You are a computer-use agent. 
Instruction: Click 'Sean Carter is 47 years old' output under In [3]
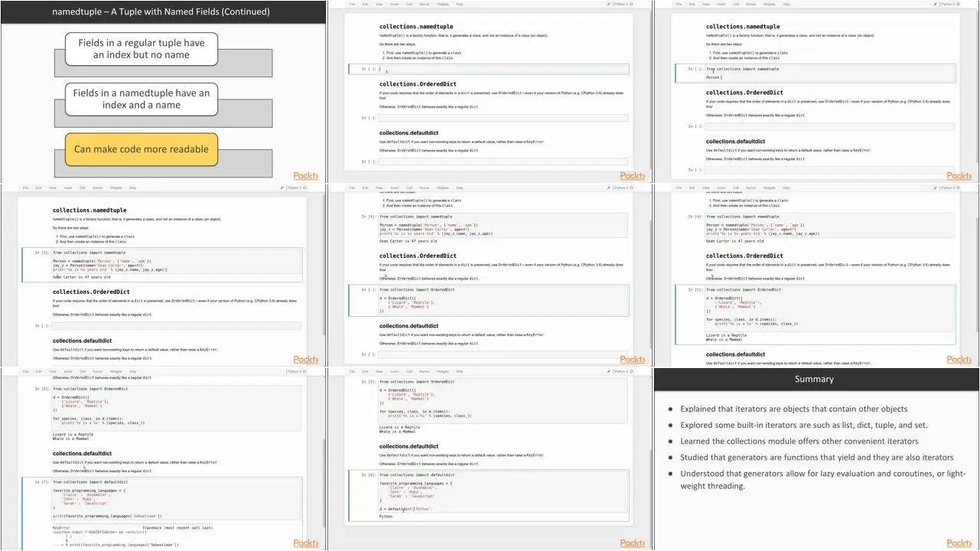coord(82,277)
